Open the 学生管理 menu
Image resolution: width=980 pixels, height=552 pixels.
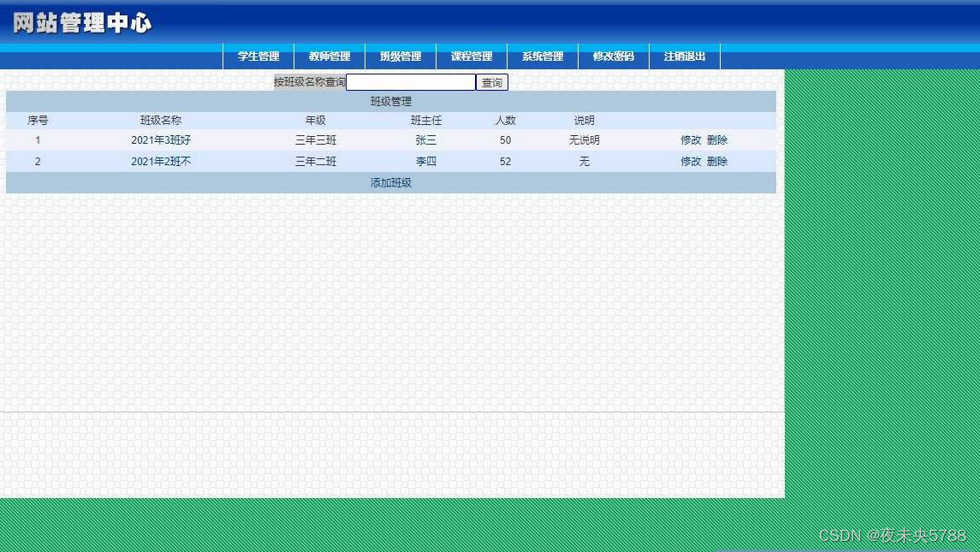point(258,56)
